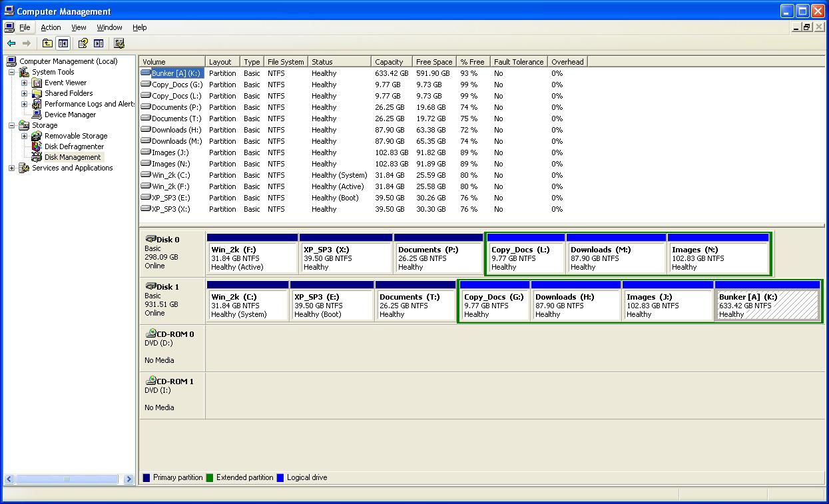Select the Win_2k (F:) partition on Disk 0
This screenshot has height=504, width=829.
tap(252, 253)
